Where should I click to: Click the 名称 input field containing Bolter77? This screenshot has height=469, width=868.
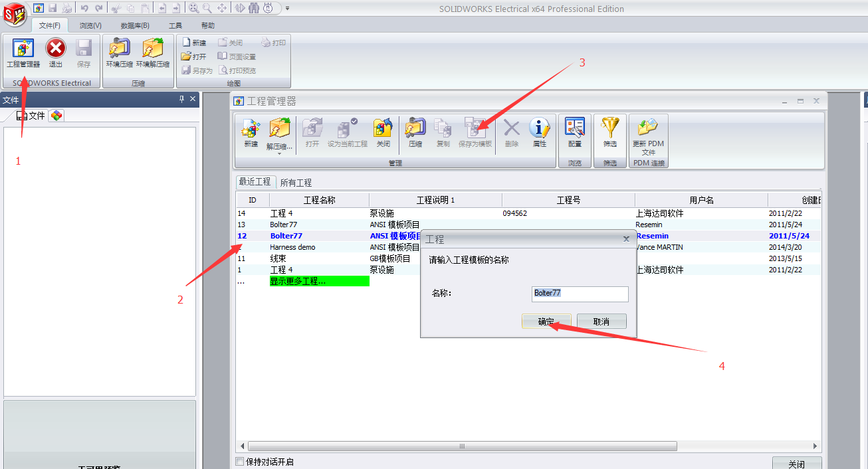(580, 294)
